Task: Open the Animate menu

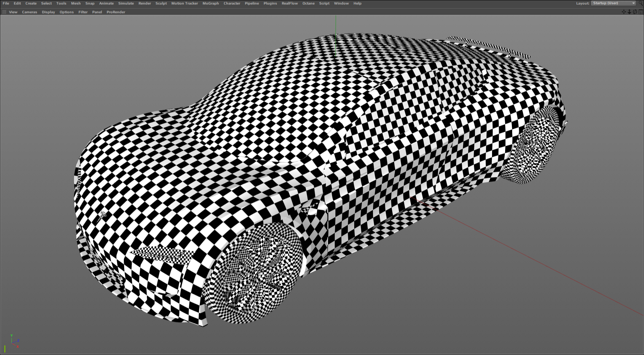Action: 106,3
